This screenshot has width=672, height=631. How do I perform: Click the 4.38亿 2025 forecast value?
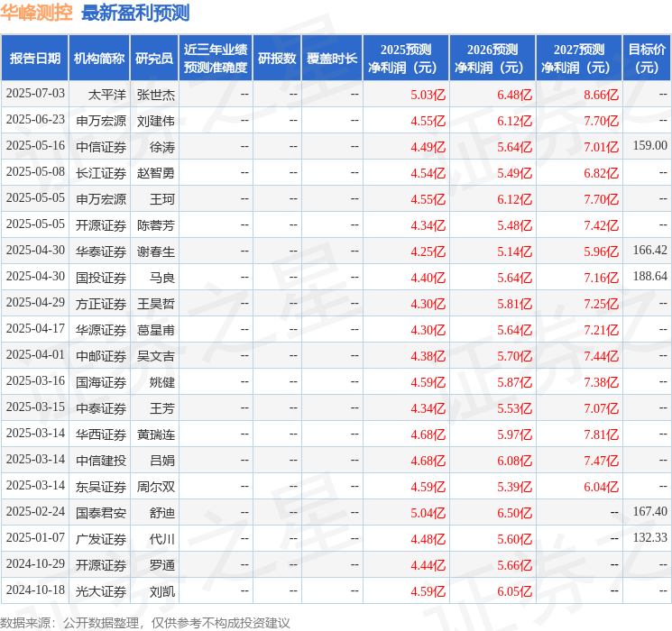428,356
